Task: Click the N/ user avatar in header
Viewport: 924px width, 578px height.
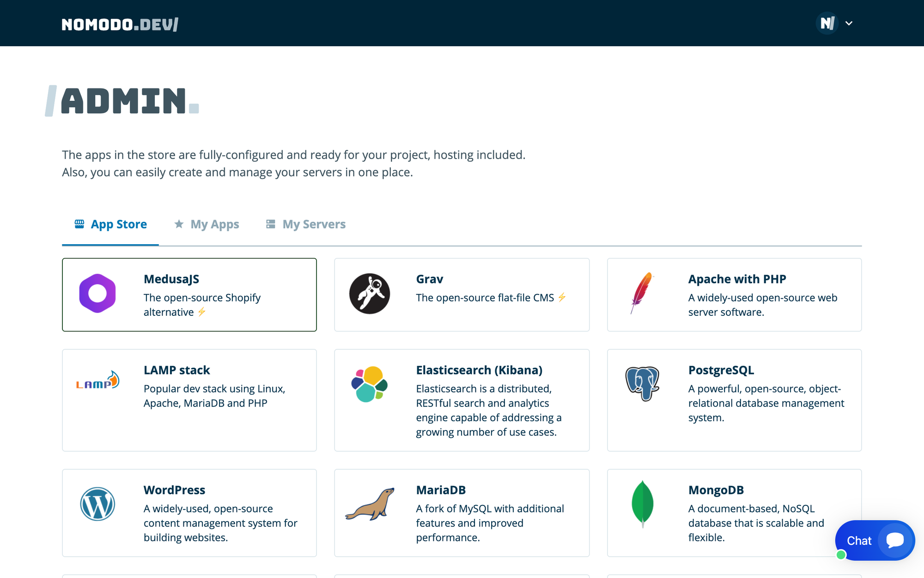Action: (827, 23)
